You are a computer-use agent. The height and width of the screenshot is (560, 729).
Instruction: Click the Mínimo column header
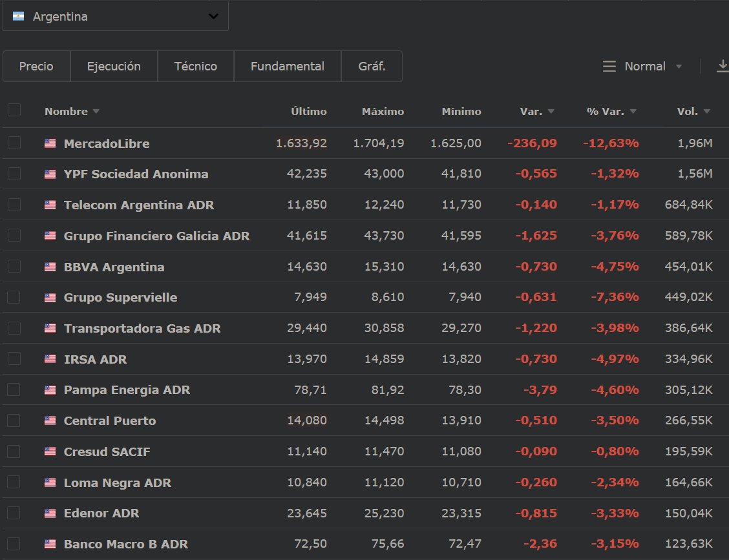(x=461, y=112)
